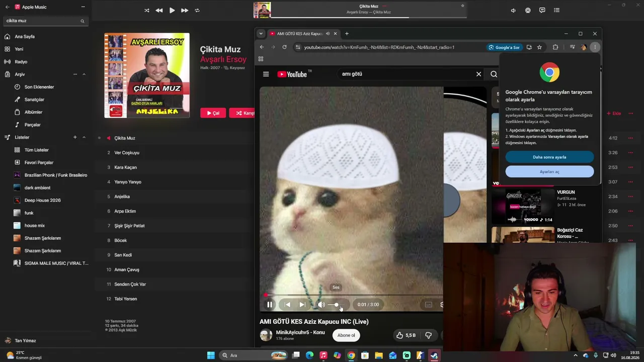Open Chrome media controls icon

(573, 47)
